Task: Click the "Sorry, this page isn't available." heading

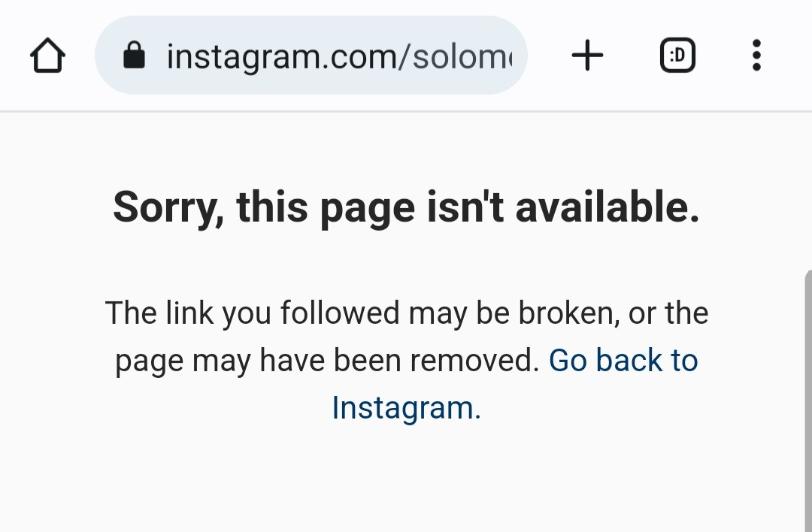Action: pyautogui.click(x=406, y=207)
